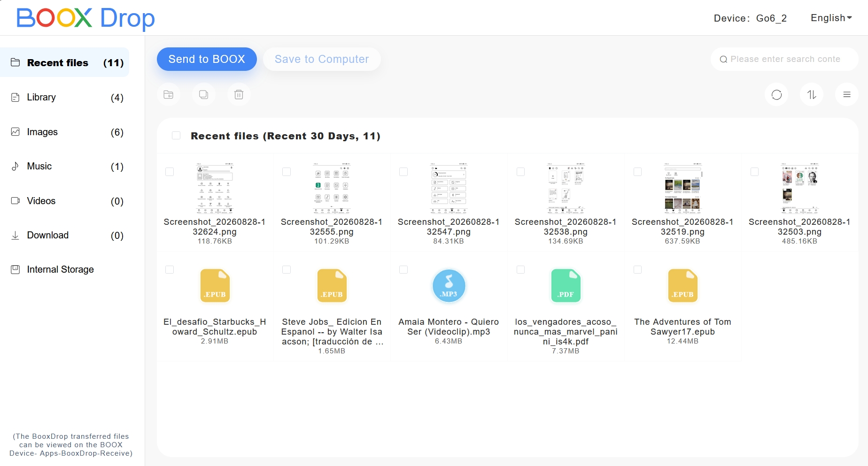Check Screenshot 32519.png checkbox

(637, 172)
